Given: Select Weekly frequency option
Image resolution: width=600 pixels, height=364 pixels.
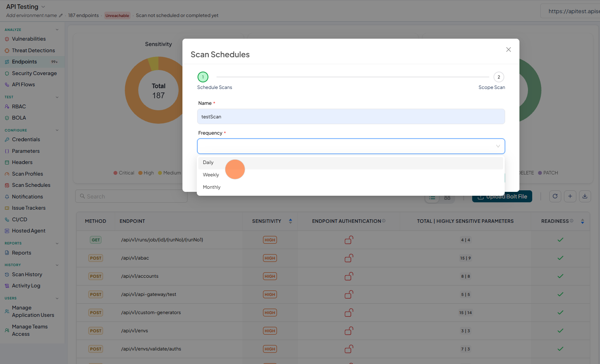Looking at the screenshot, I should (351, 175).
